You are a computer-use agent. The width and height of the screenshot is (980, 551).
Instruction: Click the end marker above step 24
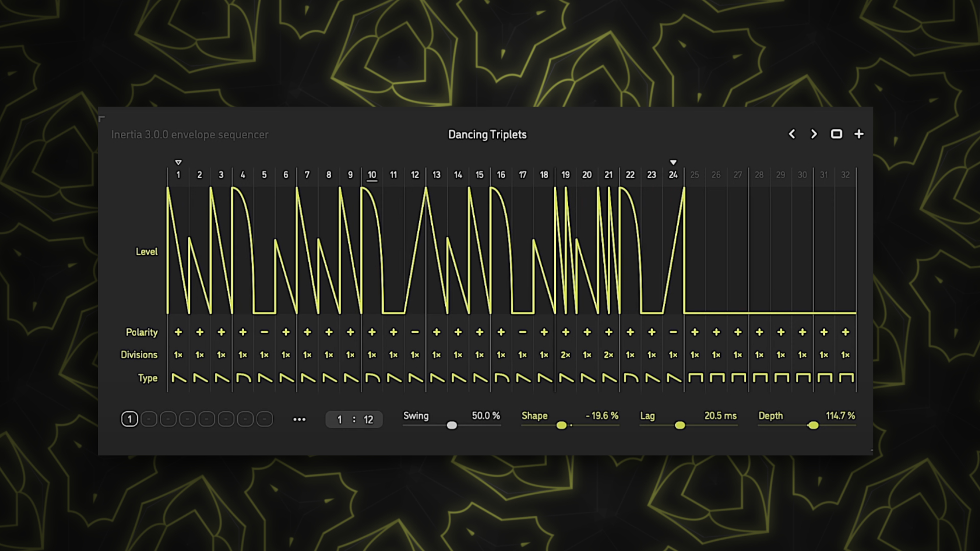pyautogui.click(x=673, y=162)
